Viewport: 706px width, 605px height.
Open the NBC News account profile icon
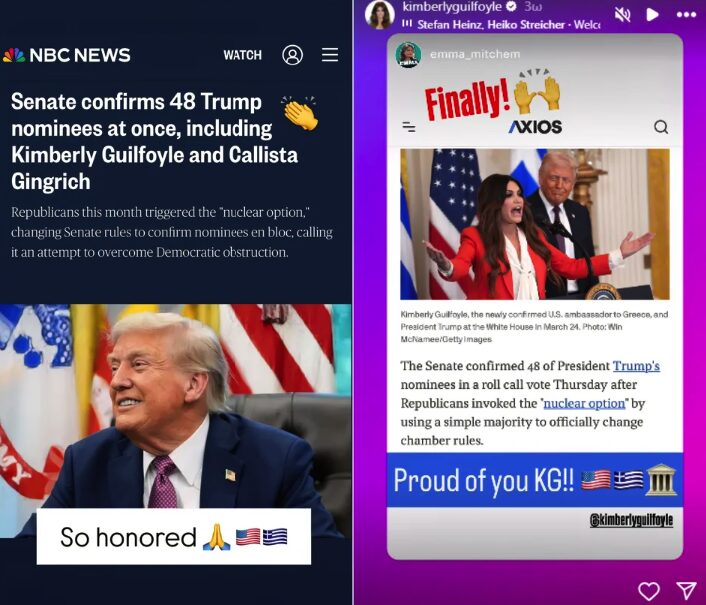[292, 55]
